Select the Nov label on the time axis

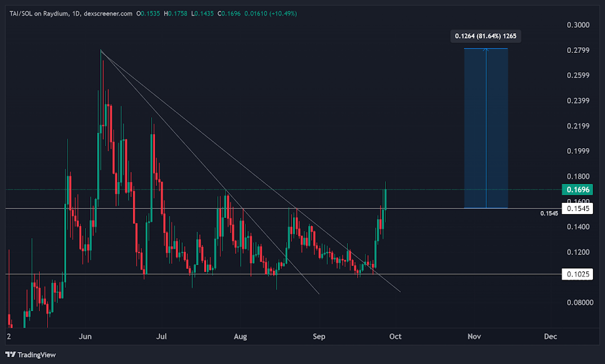474,336
